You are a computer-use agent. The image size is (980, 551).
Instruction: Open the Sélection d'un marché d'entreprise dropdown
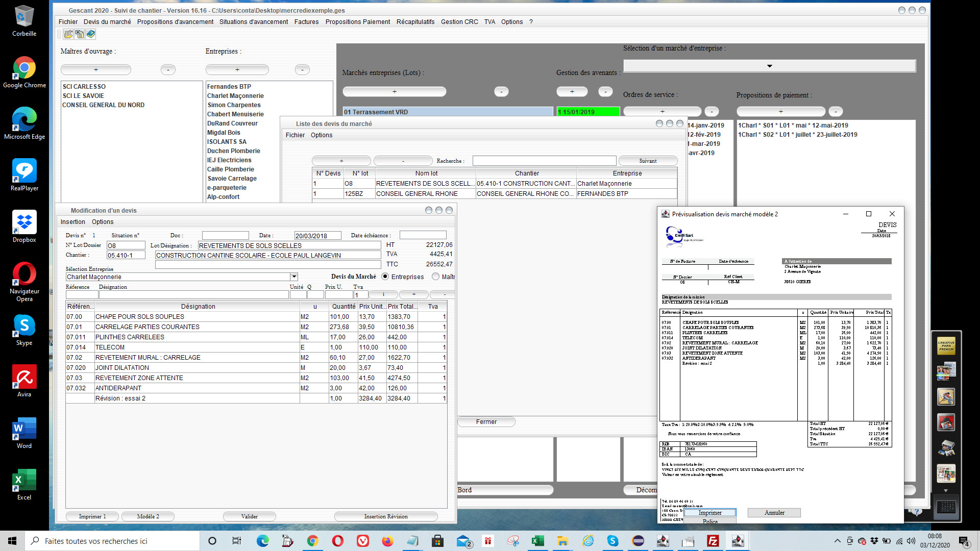769,66
